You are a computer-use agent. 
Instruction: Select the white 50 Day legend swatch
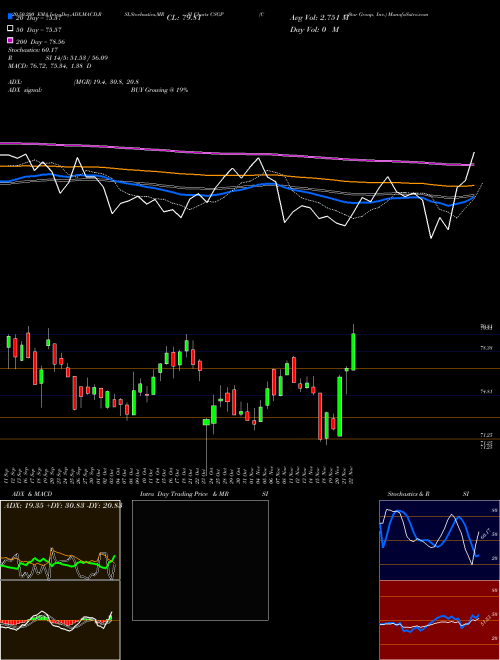coord(11,29)
